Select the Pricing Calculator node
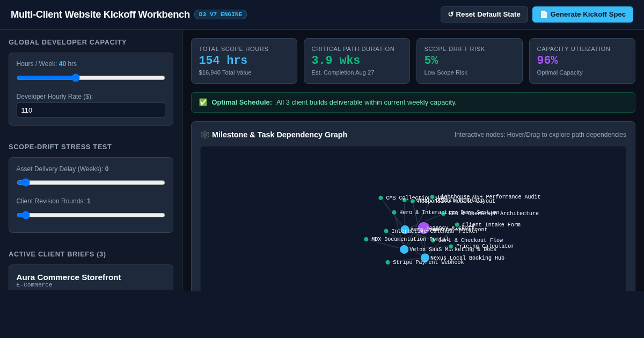The width and height of the screenshot is (644, 338). (451, 246)
